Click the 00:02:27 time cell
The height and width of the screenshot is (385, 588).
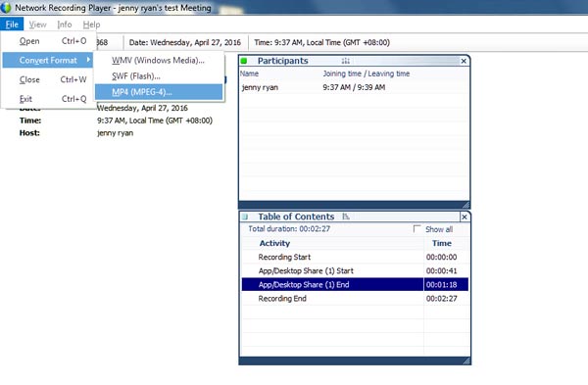pyautogui.click(x=442, y=299)
